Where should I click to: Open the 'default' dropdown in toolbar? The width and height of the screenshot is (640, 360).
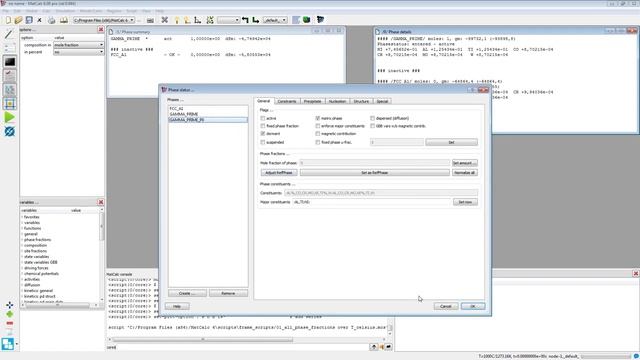point(275,20)
